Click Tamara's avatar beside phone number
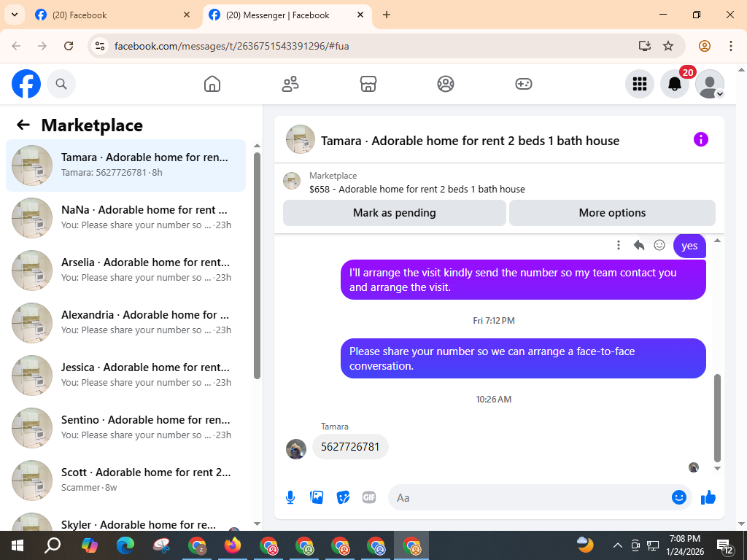Image resolution: width=747 pixels, height=560 pixels. (x=296, y=449)
